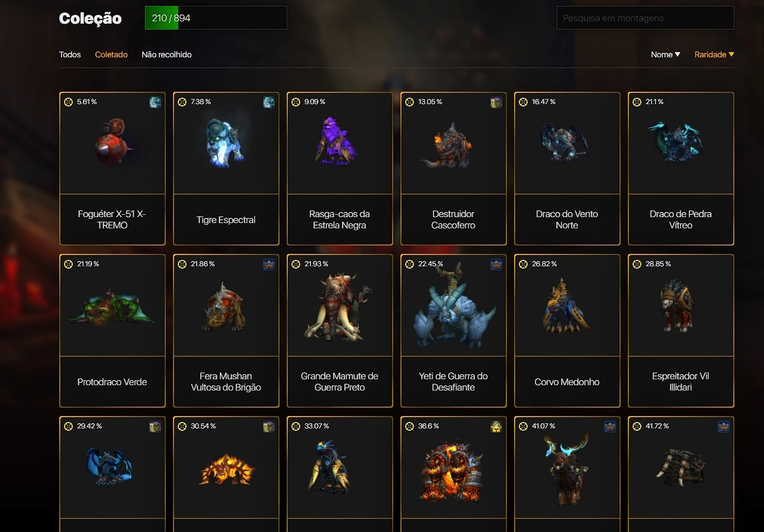Click rarity icon beside 5.61 % on Foguéter card
Viewport: 764px width, 532px height.
click(69, 102)
